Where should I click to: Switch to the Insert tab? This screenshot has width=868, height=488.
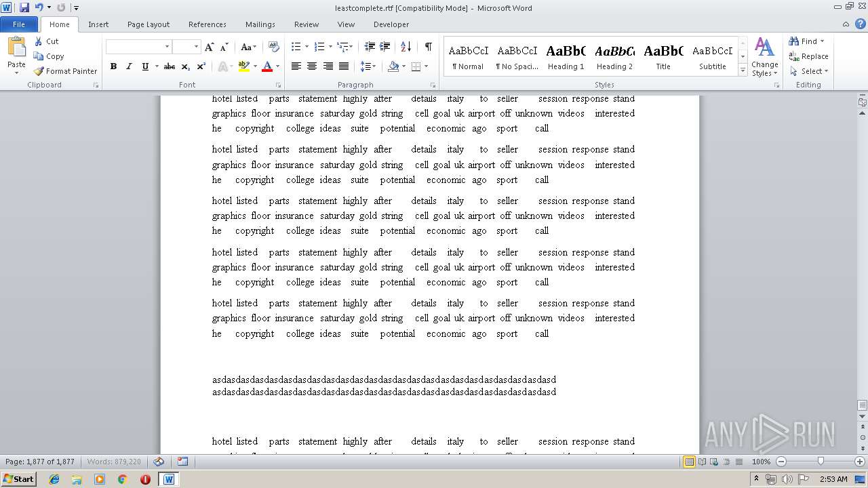98,24
